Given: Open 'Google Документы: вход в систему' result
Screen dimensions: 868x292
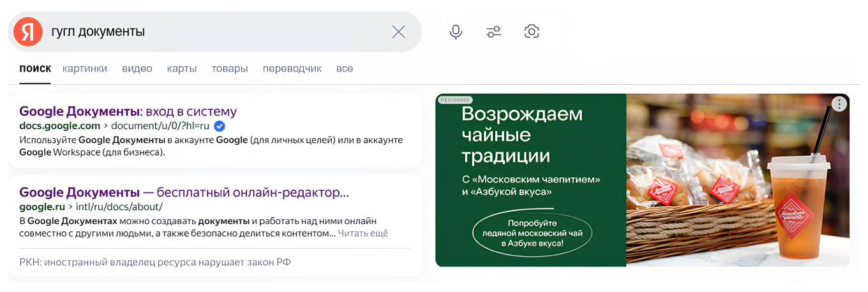Looking at the screenshot, I should pos(128,111).
